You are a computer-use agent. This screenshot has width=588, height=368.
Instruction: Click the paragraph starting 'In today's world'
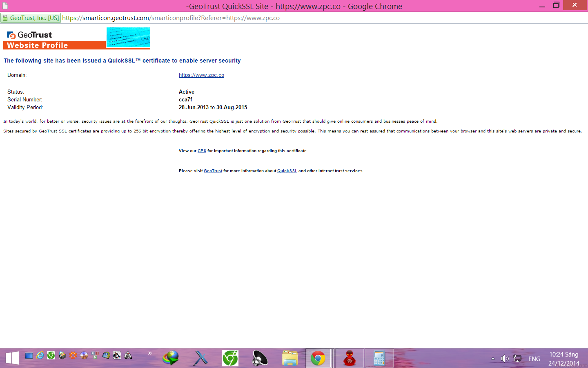pyautogui.click(x=220, y=121)
